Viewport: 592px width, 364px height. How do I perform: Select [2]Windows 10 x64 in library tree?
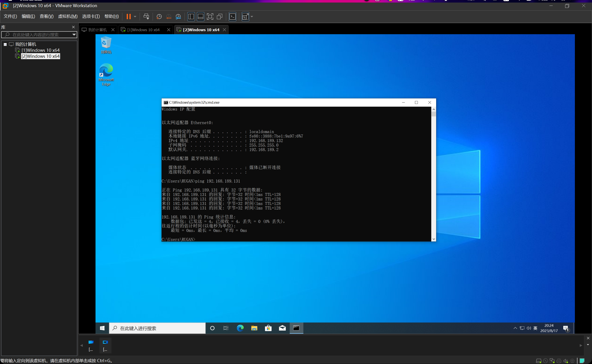click(x=40, y=56)
